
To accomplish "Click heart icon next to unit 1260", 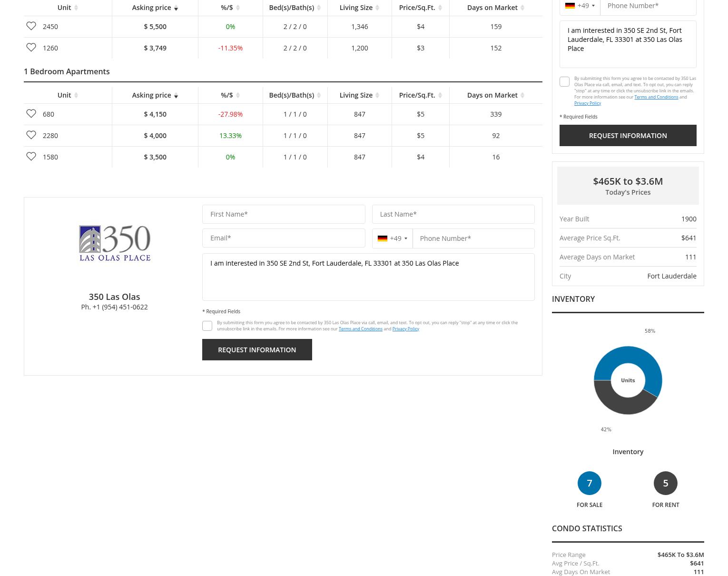I will 31,48.
